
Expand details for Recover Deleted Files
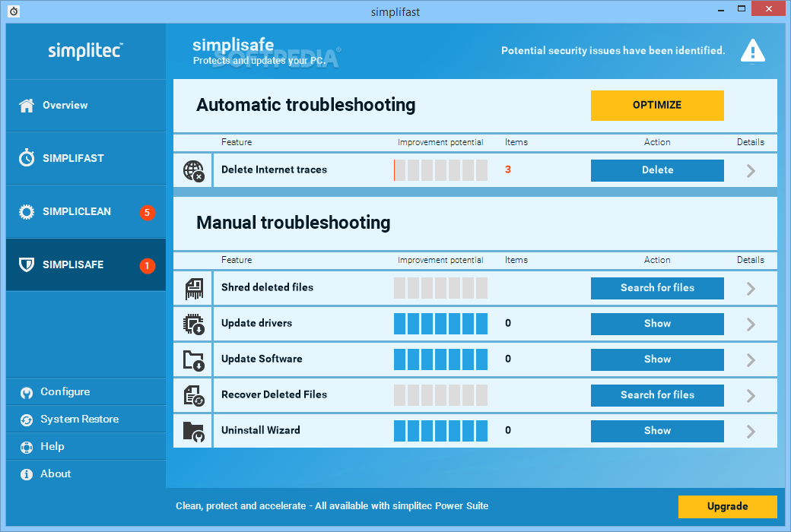click(751, 396)
